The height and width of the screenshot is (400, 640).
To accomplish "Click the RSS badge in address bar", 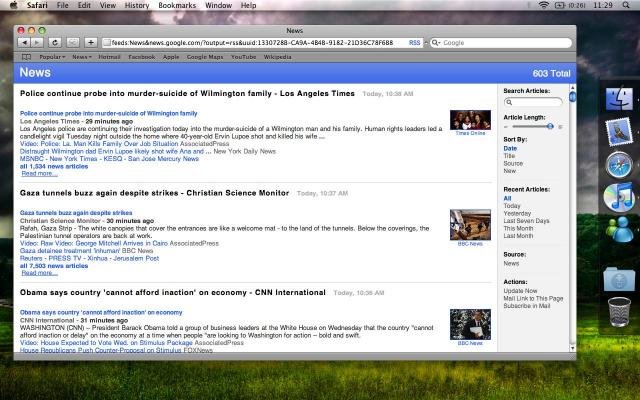I will pyautogui.click(x=414, y=43).
